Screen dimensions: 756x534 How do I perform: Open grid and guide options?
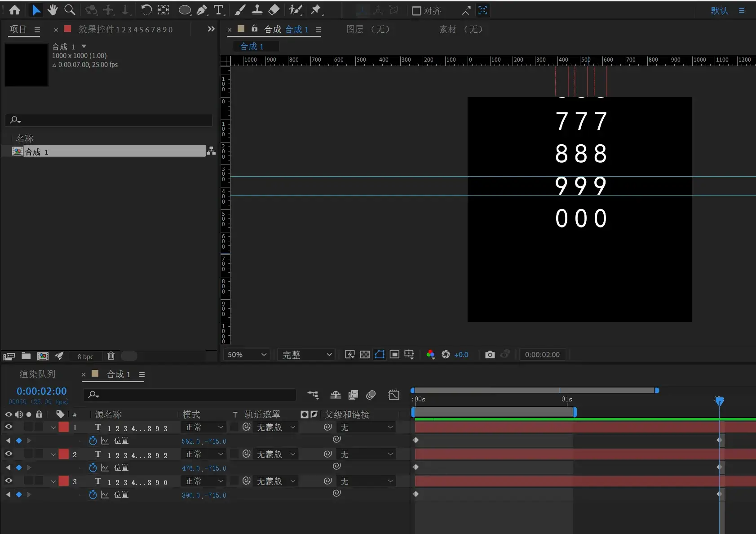coord(409,354)
